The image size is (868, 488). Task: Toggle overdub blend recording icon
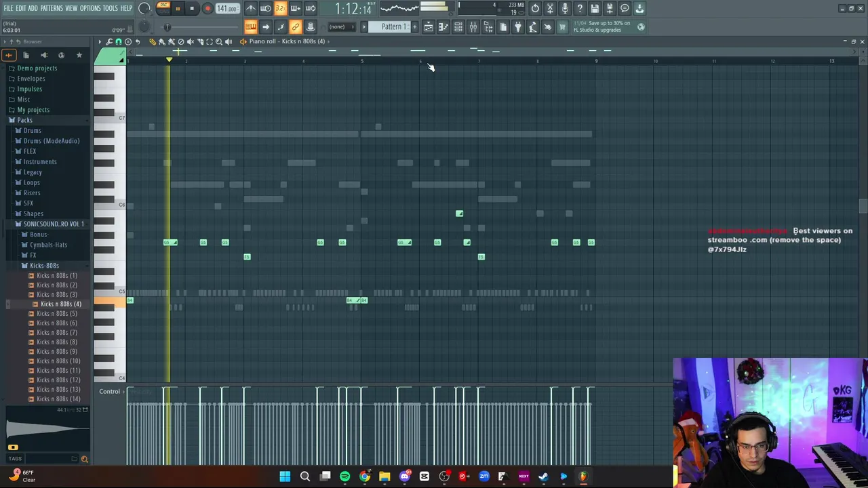click(x=296, y=9)
